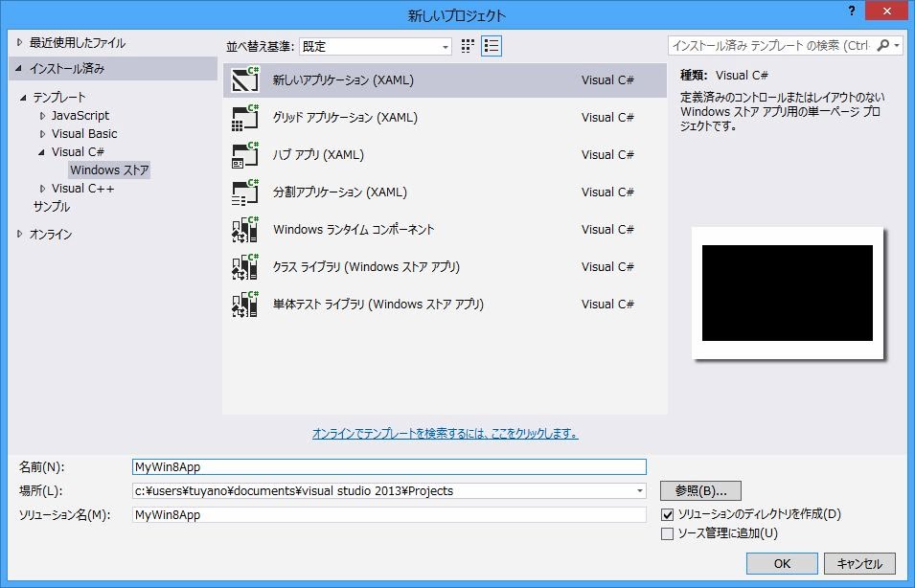Switch to small icons view mode

[469, 46]
